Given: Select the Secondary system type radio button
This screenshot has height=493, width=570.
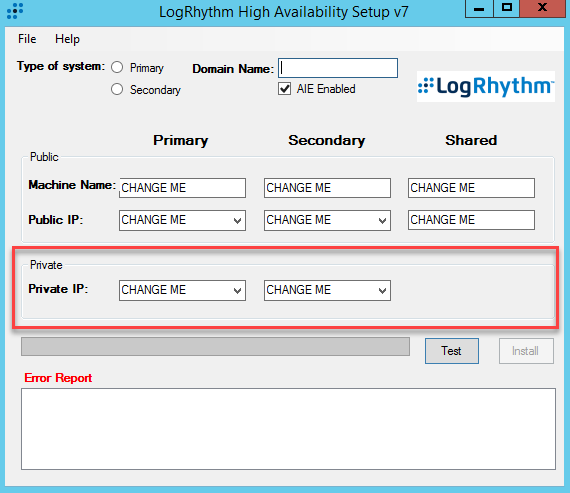Looking at the screenshot, I should [x=117, y=89].
